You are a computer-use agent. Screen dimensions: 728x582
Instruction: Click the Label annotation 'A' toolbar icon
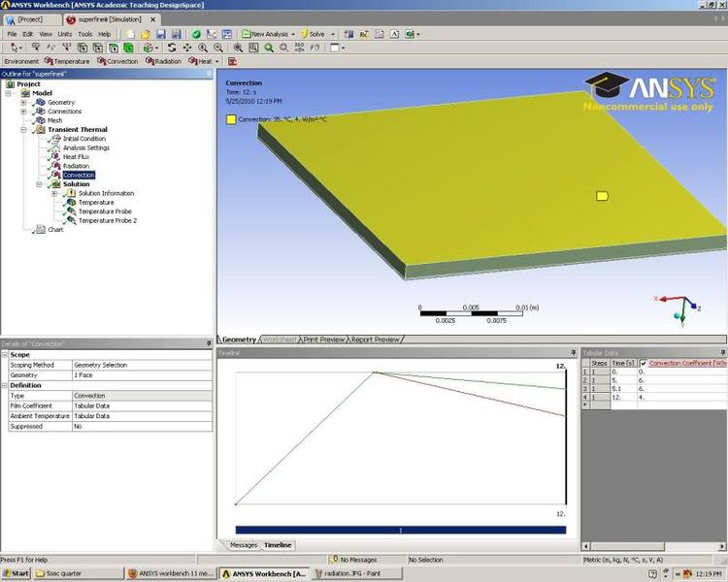pos(394,34)
